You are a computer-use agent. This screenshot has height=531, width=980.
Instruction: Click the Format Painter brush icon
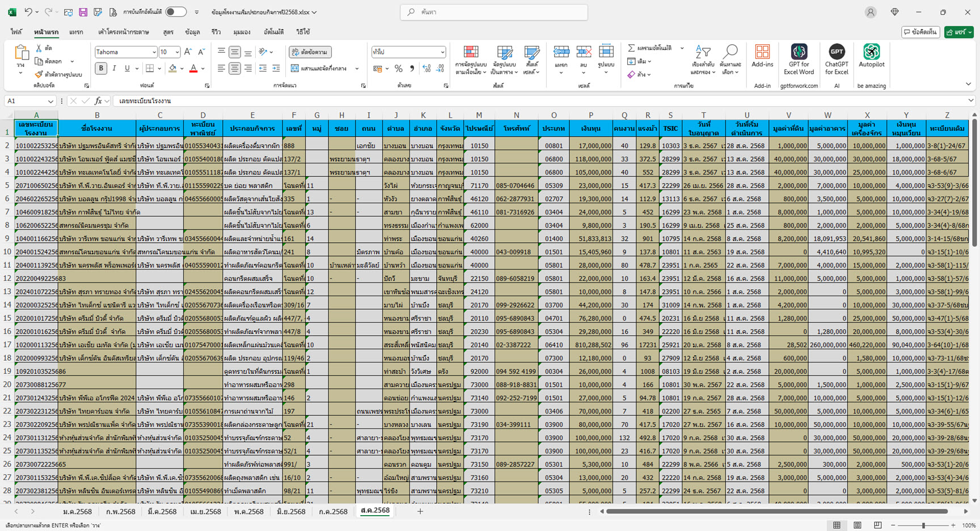[x=39, y=74]
